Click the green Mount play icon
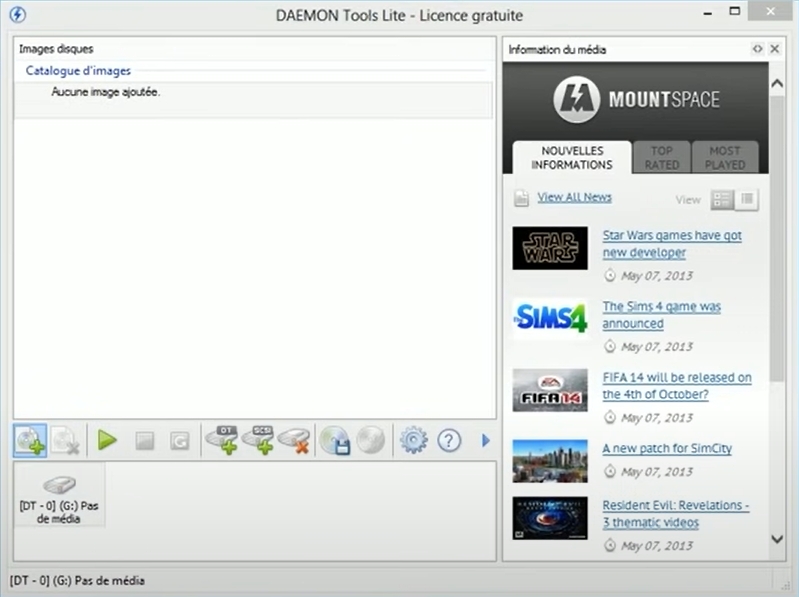799x597 pixels. coord(107,440)
